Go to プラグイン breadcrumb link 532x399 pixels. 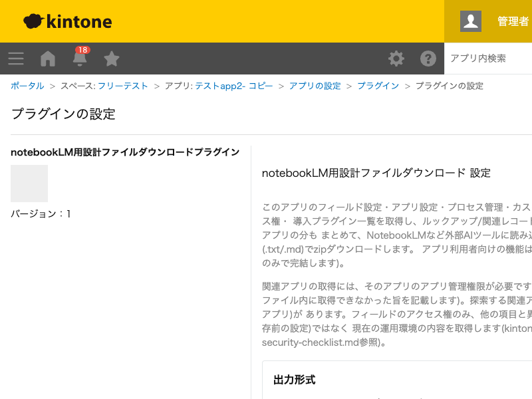click(378, 86)
